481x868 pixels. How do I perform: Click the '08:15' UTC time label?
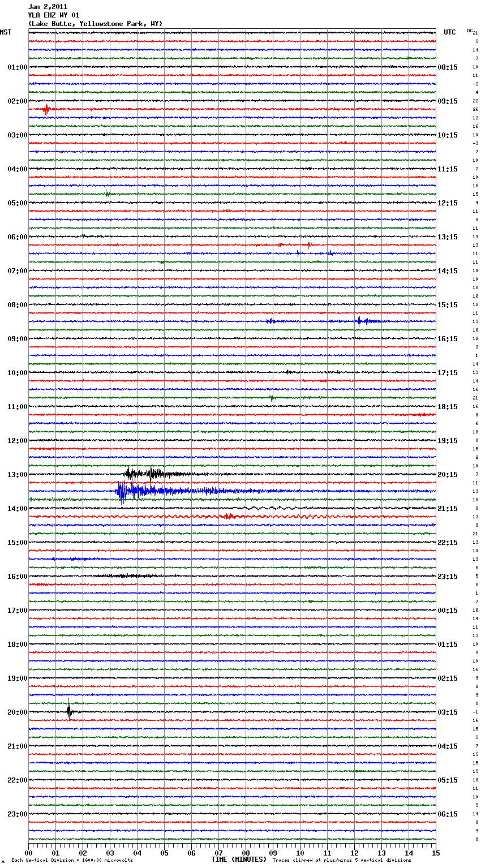pyautogui.click(x=448, y=67)
